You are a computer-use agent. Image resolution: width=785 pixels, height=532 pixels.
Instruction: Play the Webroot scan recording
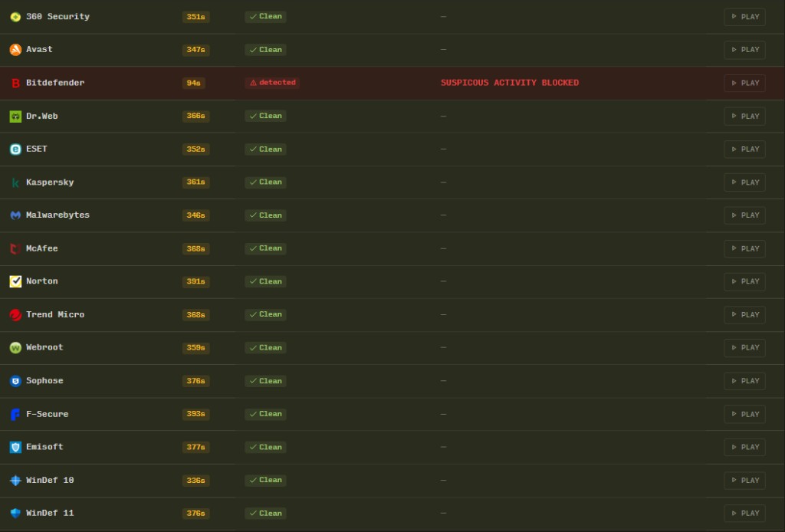(x=744, y=347)
